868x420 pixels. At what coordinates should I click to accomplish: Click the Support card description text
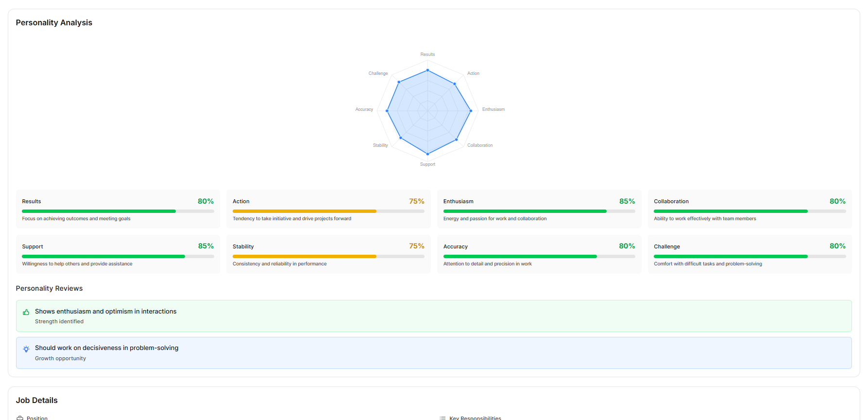click(x=77, y=264)
